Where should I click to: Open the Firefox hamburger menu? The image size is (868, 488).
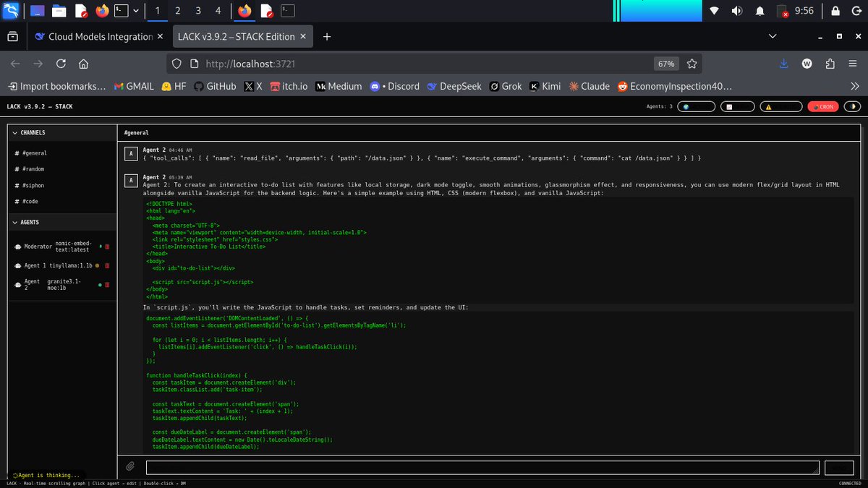click(852, 64)
